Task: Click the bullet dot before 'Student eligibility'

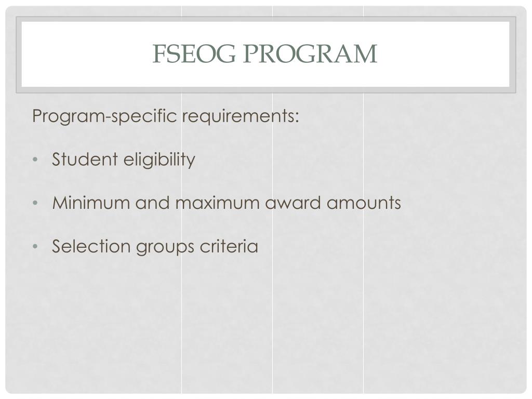Action: point(35,159)
